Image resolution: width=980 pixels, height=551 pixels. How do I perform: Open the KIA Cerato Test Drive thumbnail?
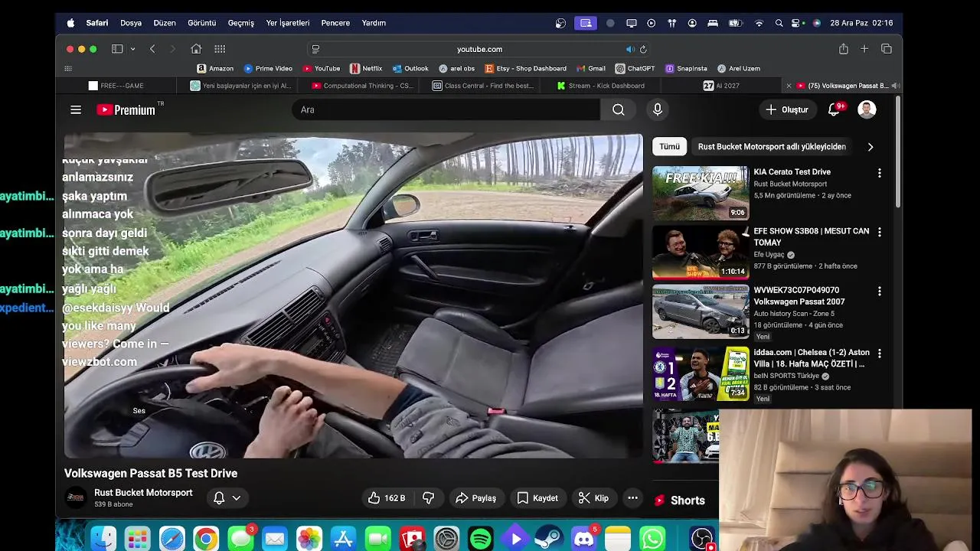701,193
